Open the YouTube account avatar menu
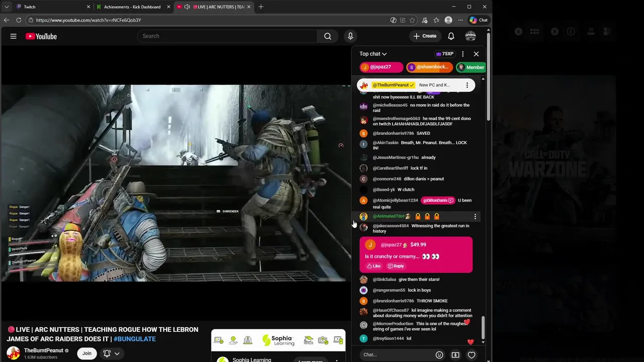 coord(470,36)
